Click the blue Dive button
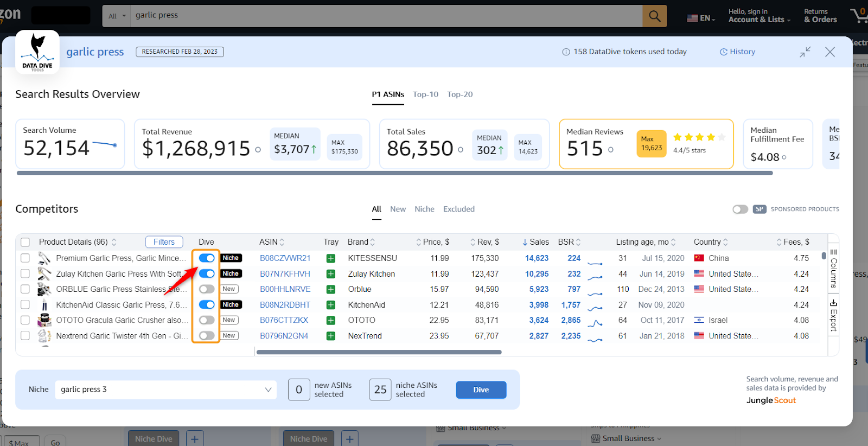Screen dimensions: 868x446 click(481, 390)
